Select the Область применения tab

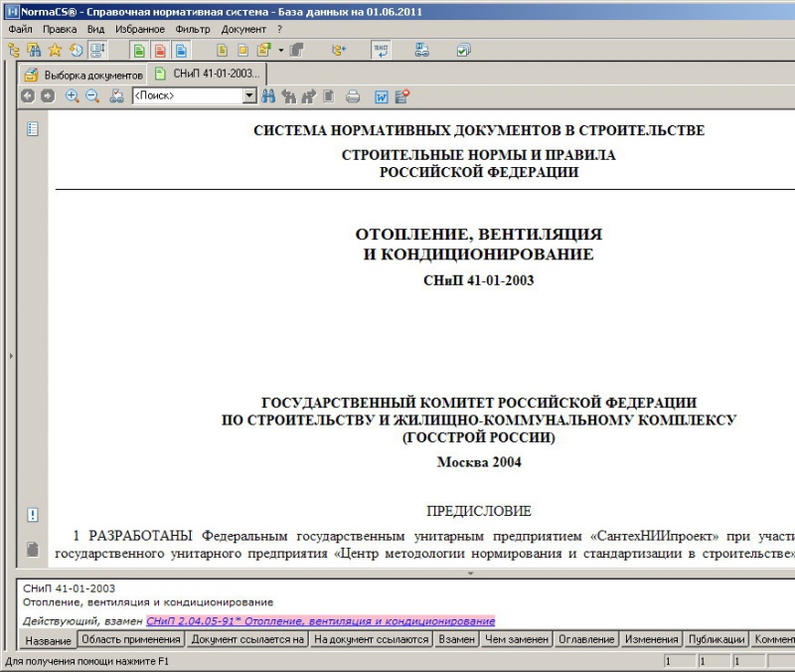pyautogui.click(x=131, y=639)
